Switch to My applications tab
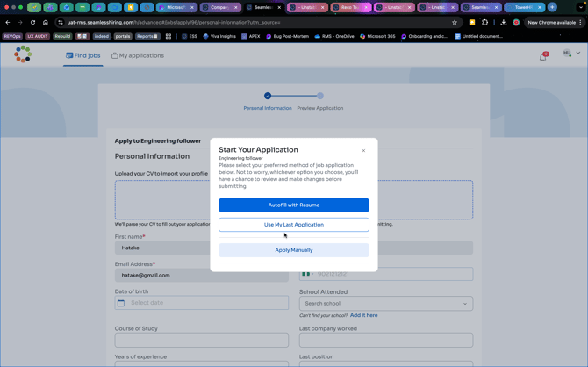The width and height of the screenshot is (588, 367). coord(138,56)
